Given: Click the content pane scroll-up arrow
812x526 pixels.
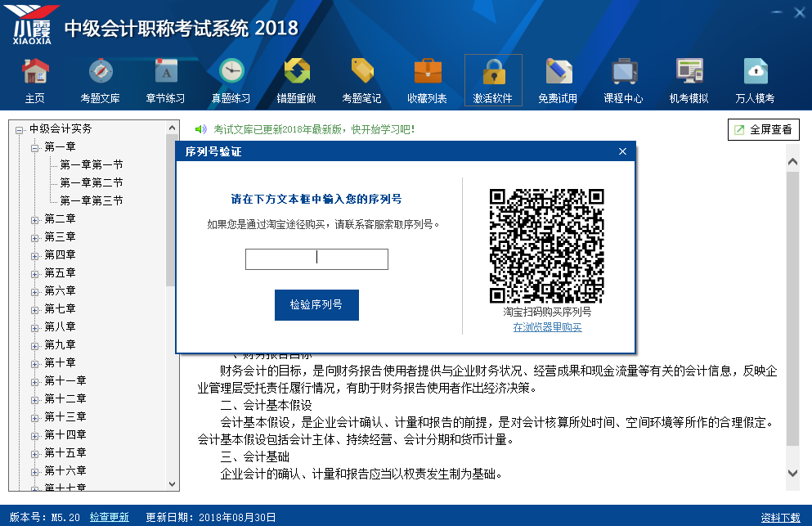Looking at the screenshot, I should click(x=792, y=162).
